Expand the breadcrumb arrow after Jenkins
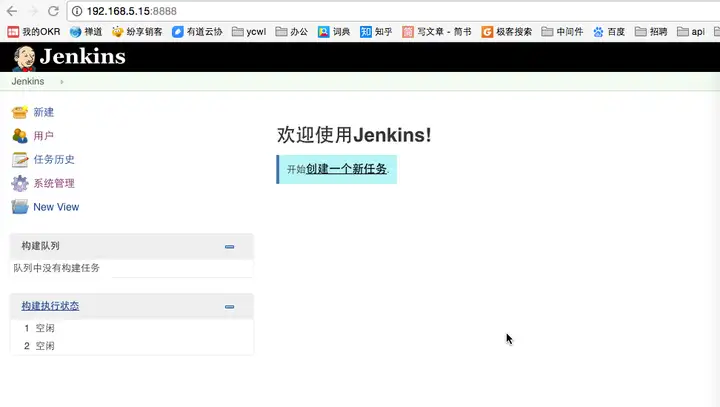The height and width of the screenshot is (407, 720). pyautogui.click(x=62, y=82)
